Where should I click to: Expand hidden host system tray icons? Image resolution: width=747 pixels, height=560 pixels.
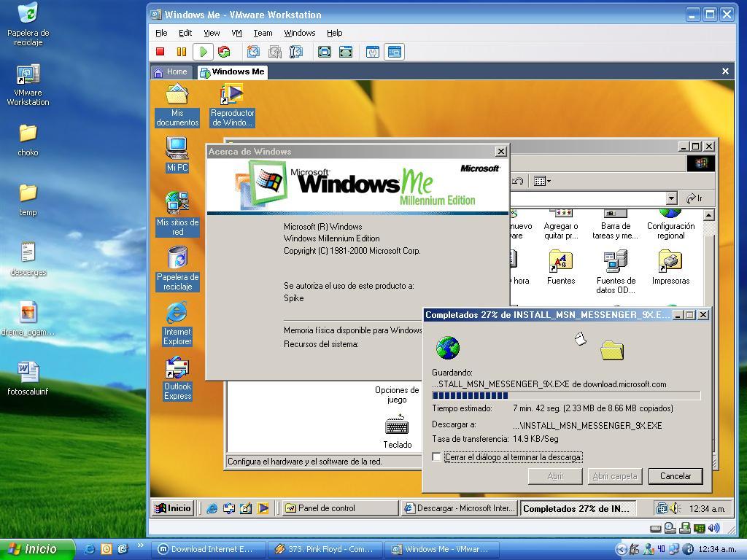[x=621, y=549]
